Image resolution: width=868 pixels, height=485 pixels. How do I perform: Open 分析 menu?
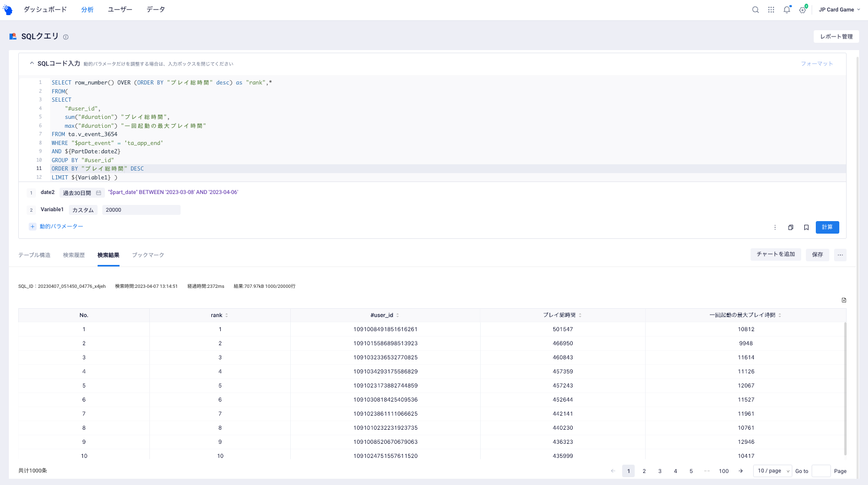click(x=88, y=10)
